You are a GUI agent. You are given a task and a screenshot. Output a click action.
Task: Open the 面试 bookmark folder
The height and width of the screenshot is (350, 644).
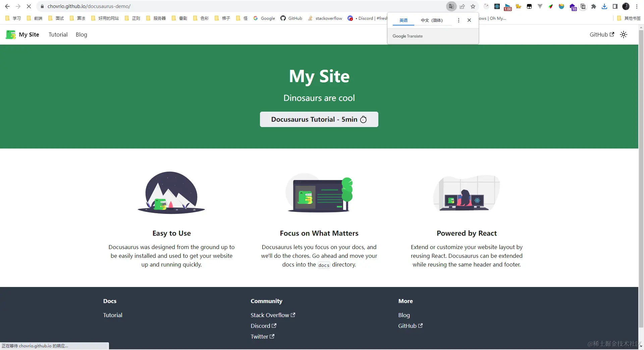pos(56,18)
